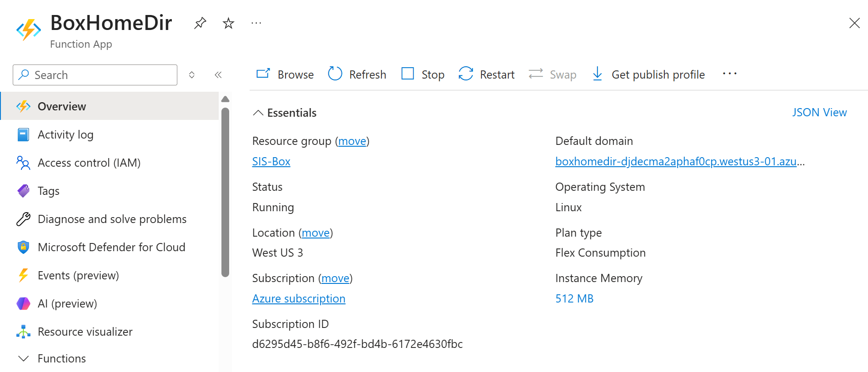This screenshot has width=868, height=372.
Task: Open Browse for the function app
Action: coord(285,74)
